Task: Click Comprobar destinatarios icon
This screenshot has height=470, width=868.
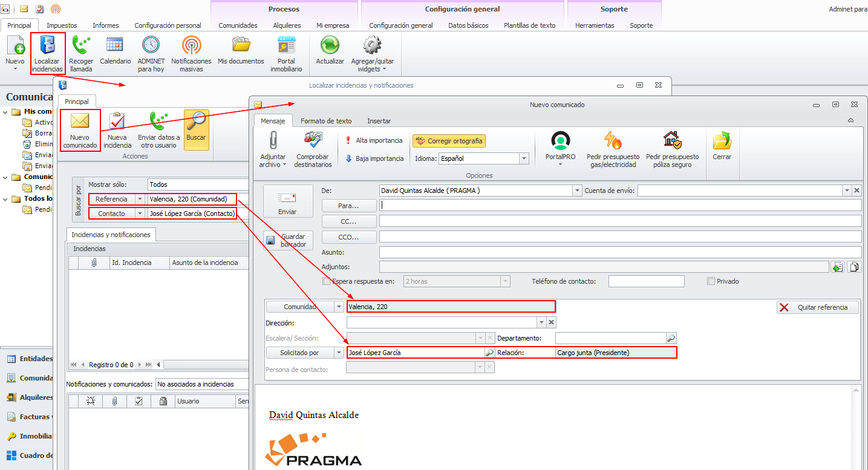Action: [x=313, y=141]
